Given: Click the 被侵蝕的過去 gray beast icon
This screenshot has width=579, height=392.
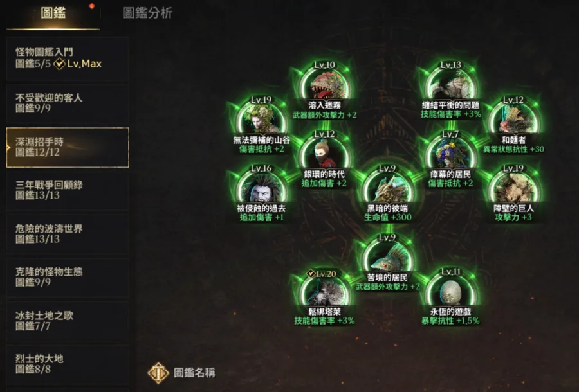Looking at the screenshot, I should coord(261,188).
